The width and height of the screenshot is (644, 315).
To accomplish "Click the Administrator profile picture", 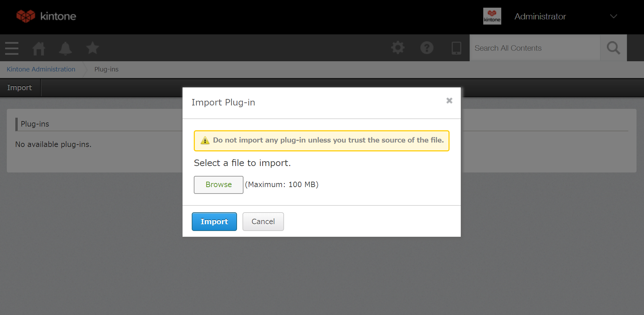I will tap(492, 16).
